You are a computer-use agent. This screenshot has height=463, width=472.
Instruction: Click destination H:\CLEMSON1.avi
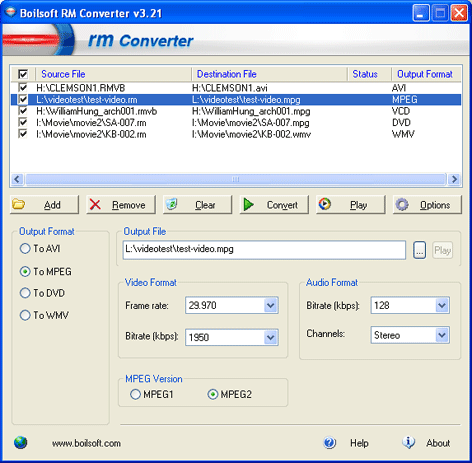click(230, 88)
